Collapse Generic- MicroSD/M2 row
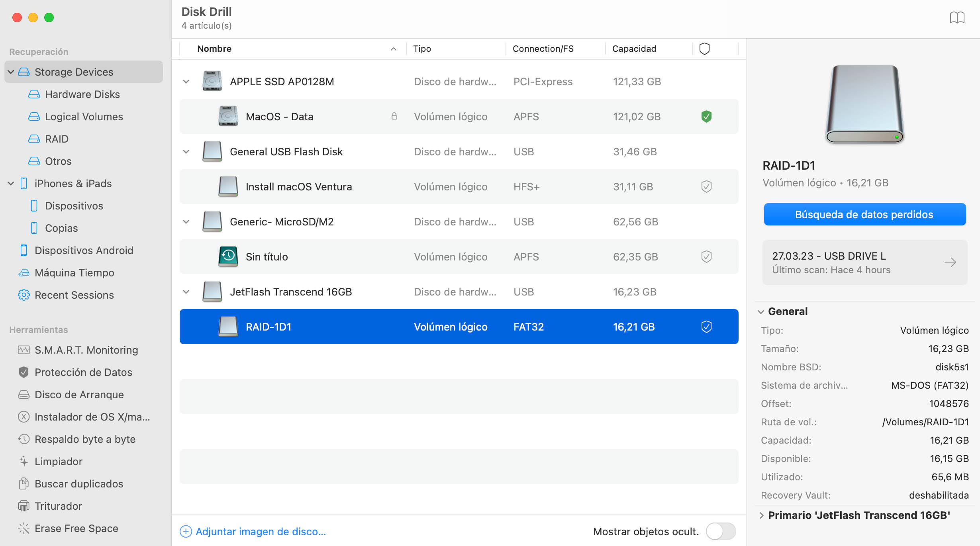 coord(186,222)
